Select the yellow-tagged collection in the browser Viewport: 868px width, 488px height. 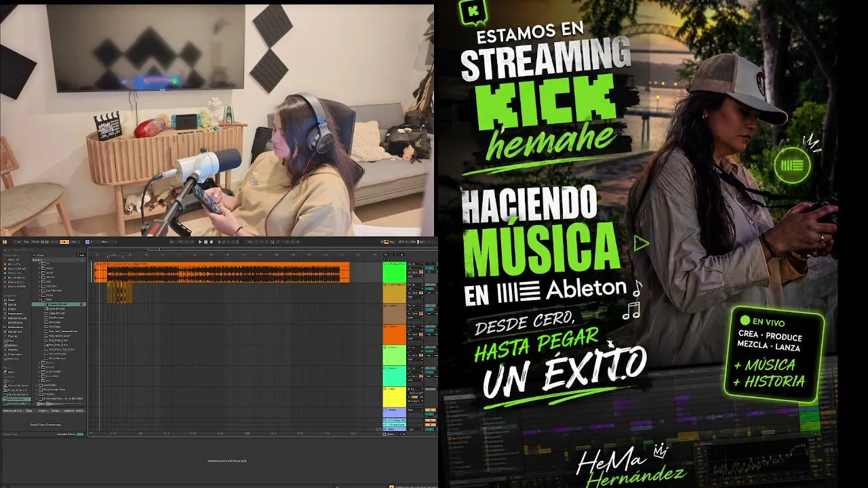14,268
